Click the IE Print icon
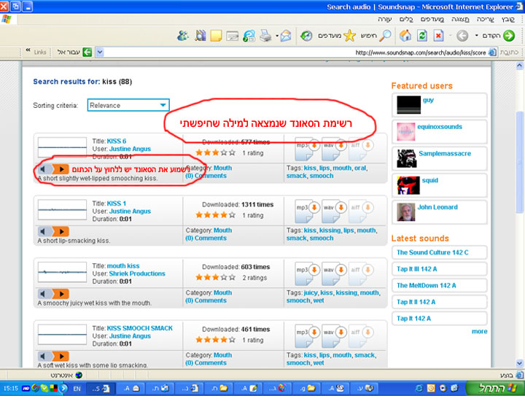525x420 pixels. pyautogui.click(x=265, y=36)
